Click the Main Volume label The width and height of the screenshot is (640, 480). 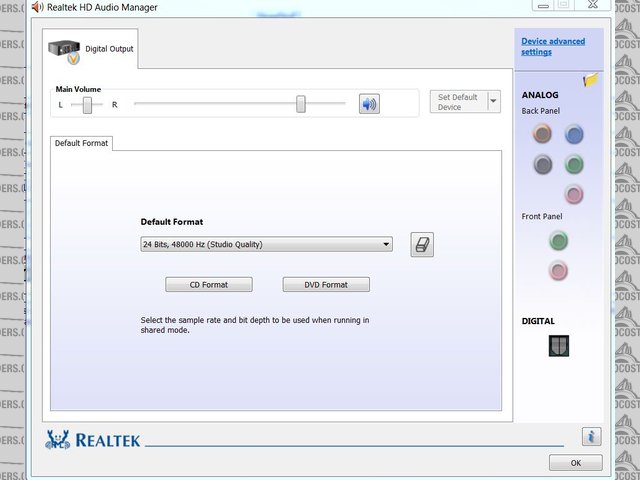click(78, 89)
